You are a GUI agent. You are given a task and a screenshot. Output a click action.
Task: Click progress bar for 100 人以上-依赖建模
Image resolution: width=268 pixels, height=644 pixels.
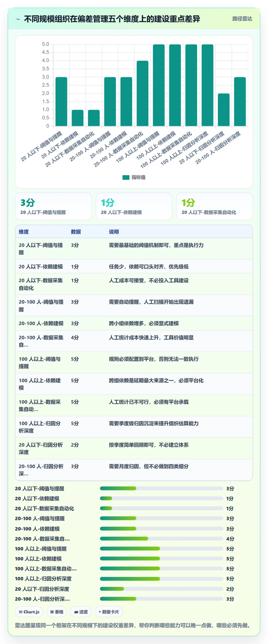(161, 558)
